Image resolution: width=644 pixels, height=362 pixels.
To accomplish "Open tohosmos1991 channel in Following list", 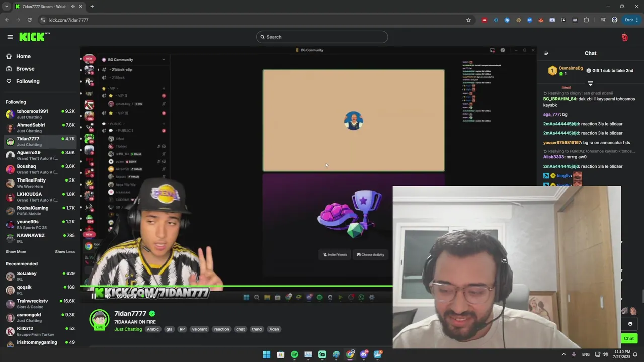I will (x=40, y=114).
